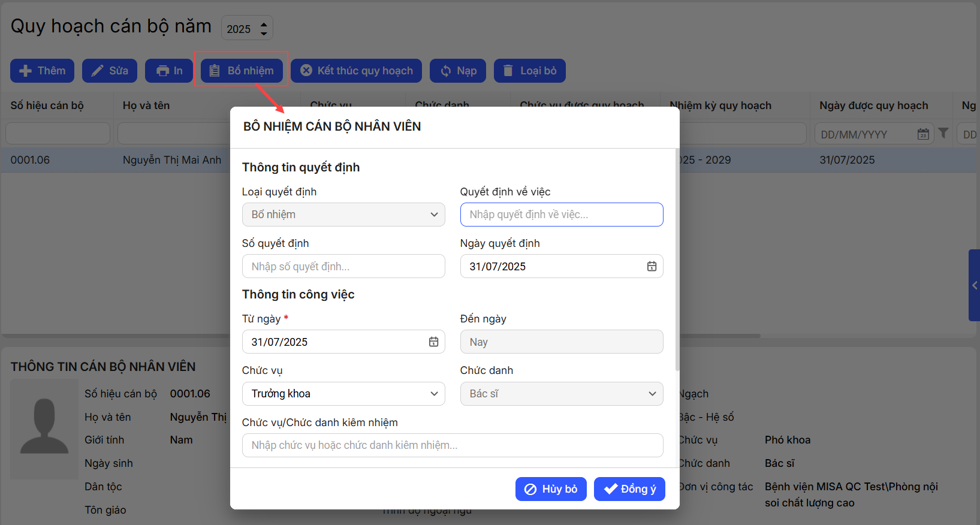The height and width of the screenshot is (525, 980).
Task: Click calendar icon in Ngày được quy hoạch filter
Action: click(x=923, y=134)
